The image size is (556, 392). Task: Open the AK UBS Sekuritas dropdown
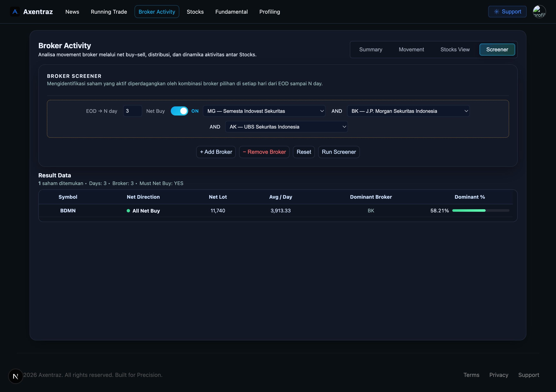pos(286,127)
